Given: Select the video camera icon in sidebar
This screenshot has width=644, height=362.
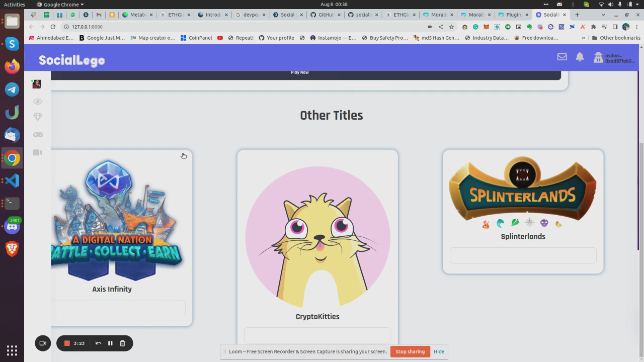Looking at the screenshot, I should point(38,152).
